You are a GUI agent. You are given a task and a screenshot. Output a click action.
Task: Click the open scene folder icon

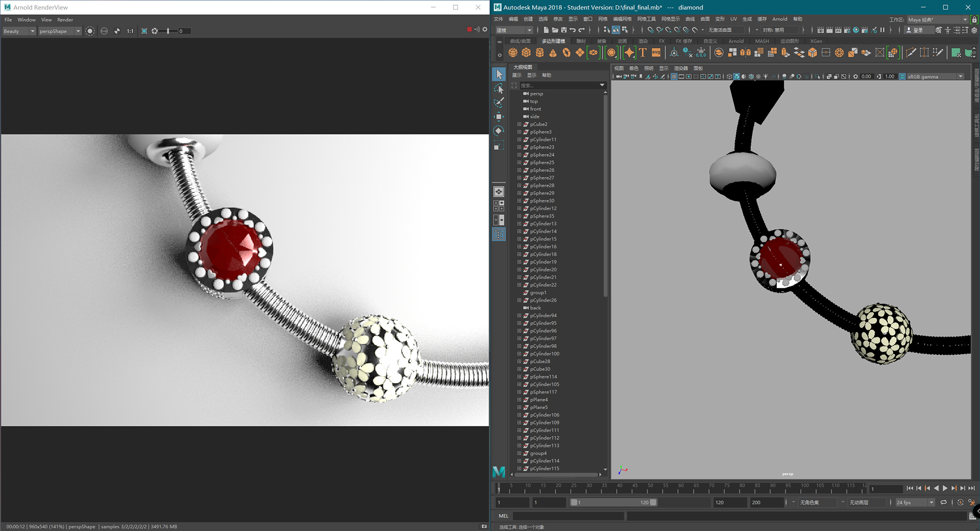point(555,30)
